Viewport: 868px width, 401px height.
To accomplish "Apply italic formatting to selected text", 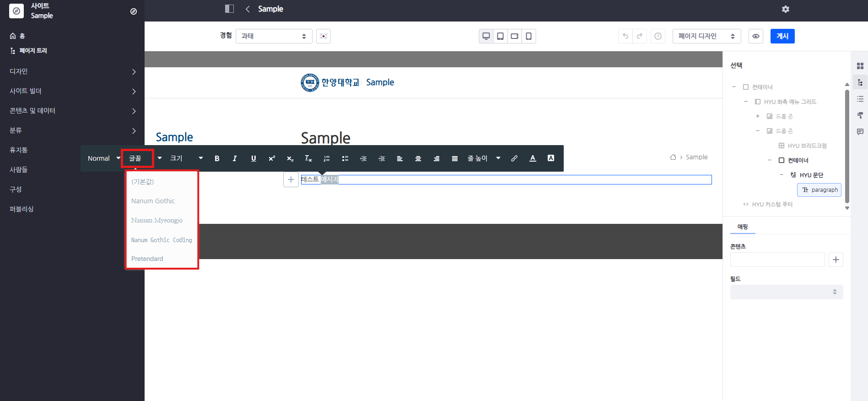I will (x=235, y=158).
